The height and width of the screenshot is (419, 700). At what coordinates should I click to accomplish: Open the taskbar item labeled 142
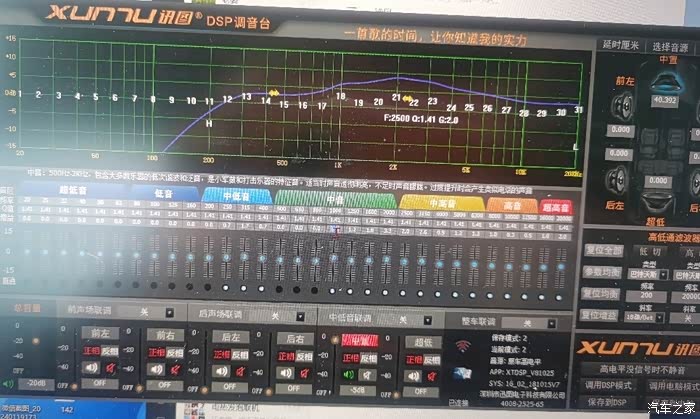[67, 409]
